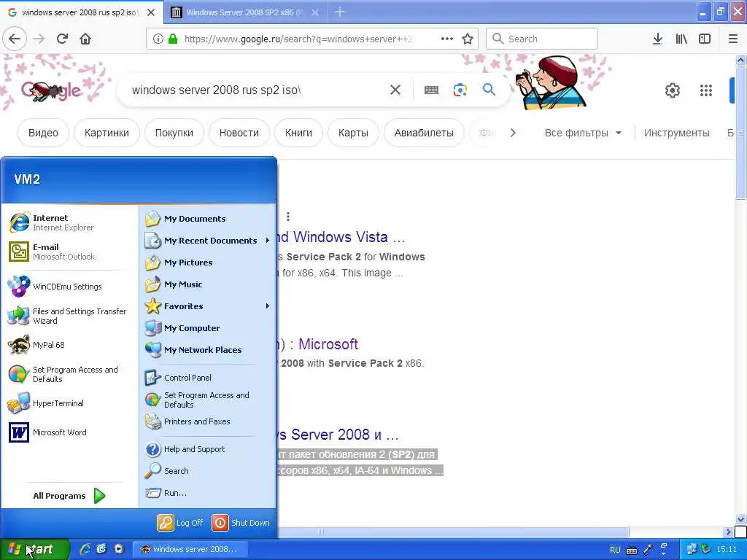Select the Покупки filter
Screen dimensions: 747x560
coord(174,133)
